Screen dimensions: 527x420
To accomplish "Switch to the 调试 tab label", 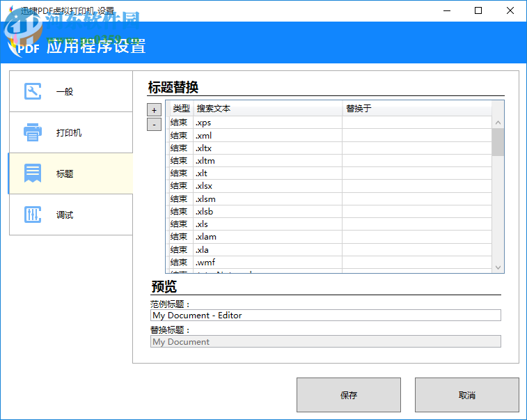I will [x=65, y=215].
